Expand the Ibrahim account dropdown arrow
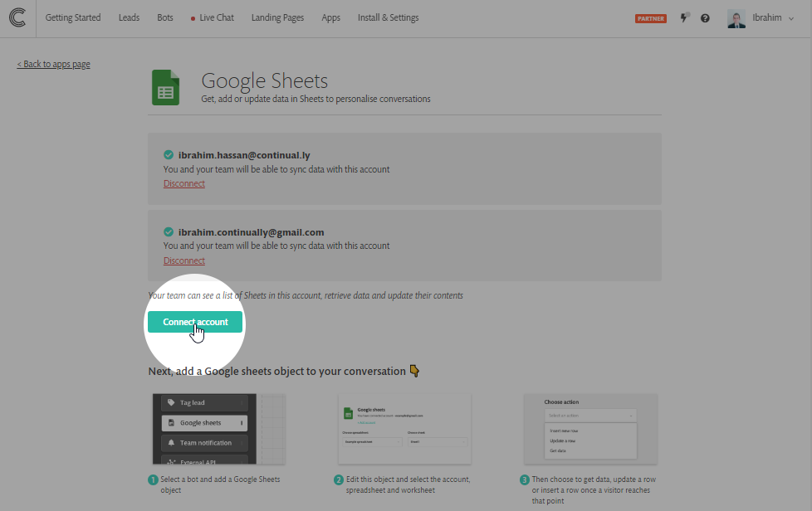812x511 pixels. pos(791,18)
